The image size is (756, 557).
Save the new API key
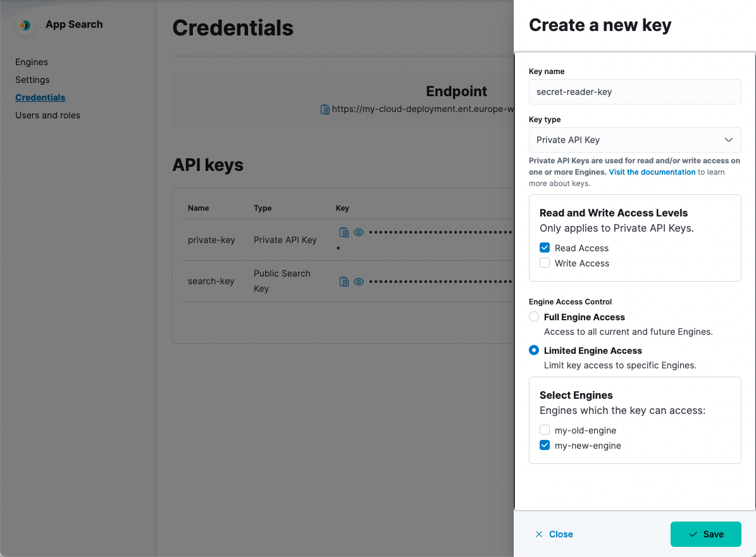click(x=705, y=534)
